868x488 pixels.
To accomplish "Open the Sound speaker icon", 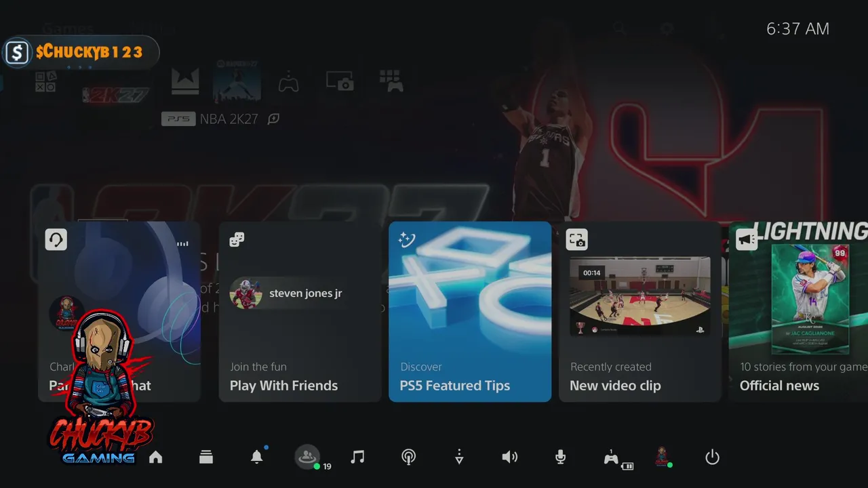I will pyautogui.click(x=509, y=457).
